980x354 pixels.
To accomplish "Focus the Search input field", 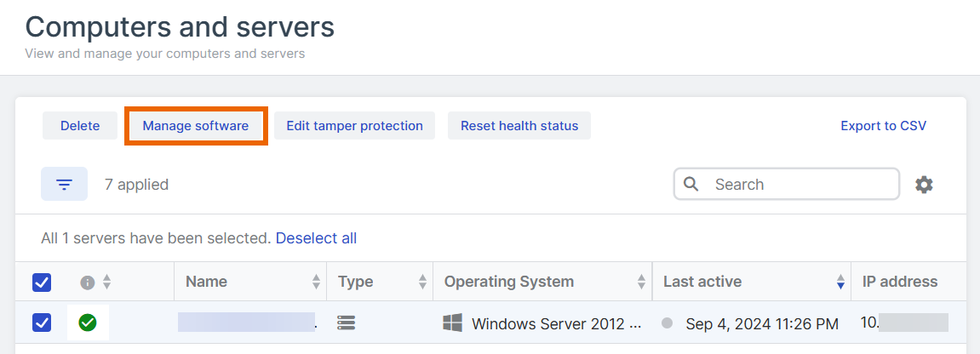I will 800,184.
